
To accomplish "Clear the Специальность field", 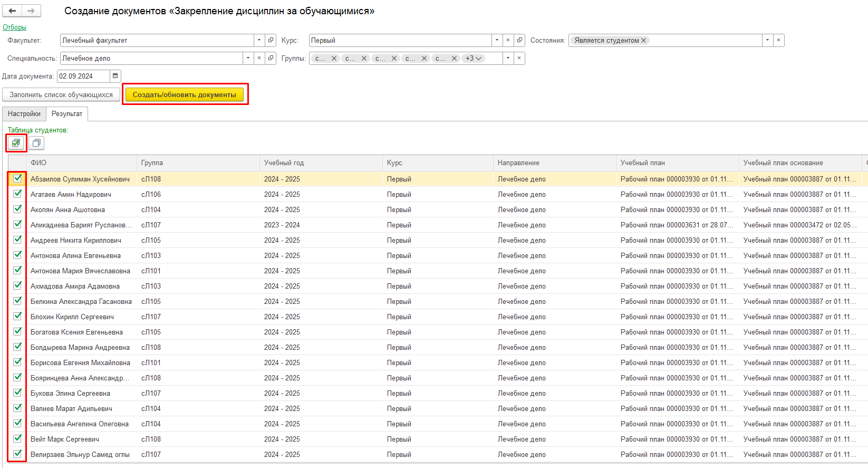I will click(x=259, y=58).
